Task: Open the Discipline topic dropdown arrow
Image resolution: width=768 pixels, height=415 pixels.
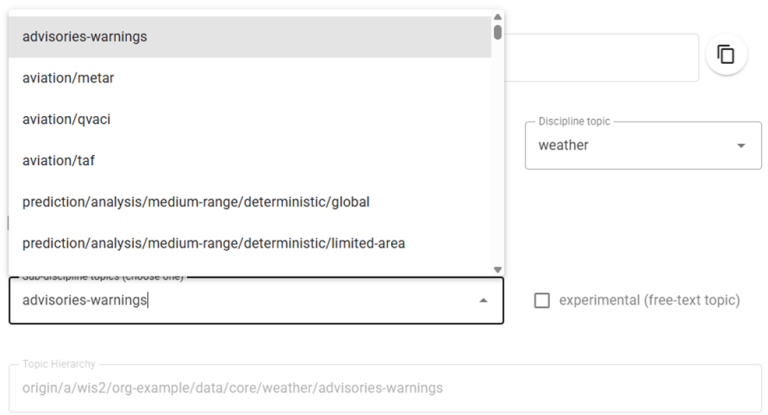Action: (x=741, y=146)
